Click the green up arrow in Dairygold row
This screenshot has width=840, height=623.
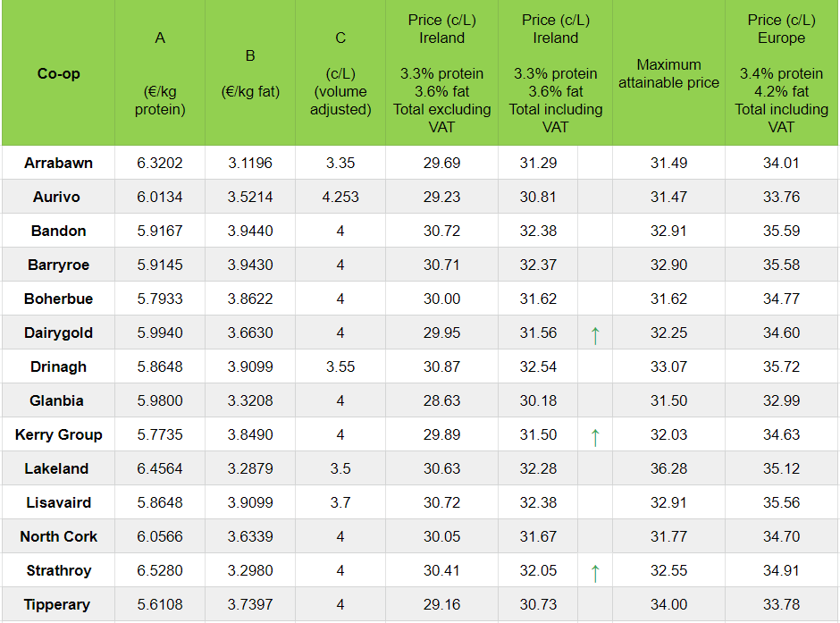click(595, 334)
